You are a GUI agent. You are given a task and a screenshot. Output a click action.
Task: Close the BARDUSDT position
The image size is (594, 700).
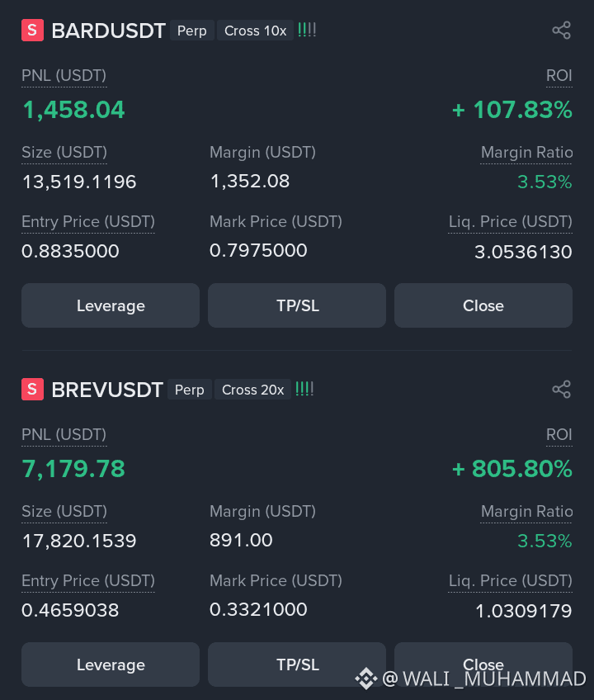(483, 305)
